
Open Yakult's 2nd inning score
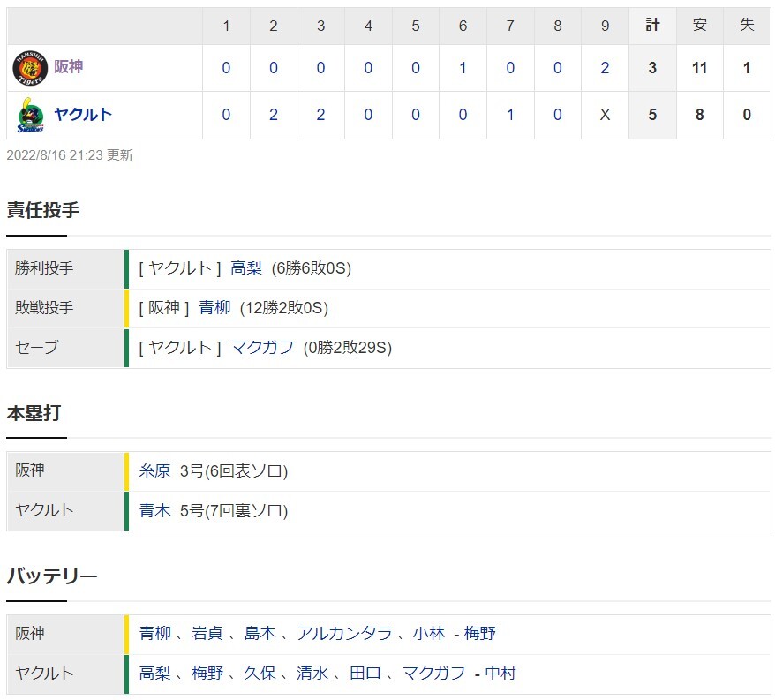274,115
